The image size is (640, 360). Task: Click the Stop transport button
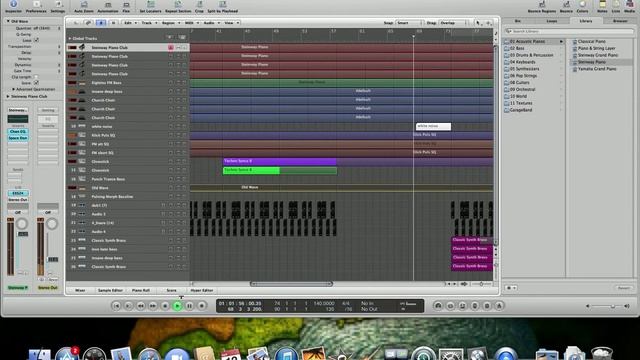tap(165, 306)
